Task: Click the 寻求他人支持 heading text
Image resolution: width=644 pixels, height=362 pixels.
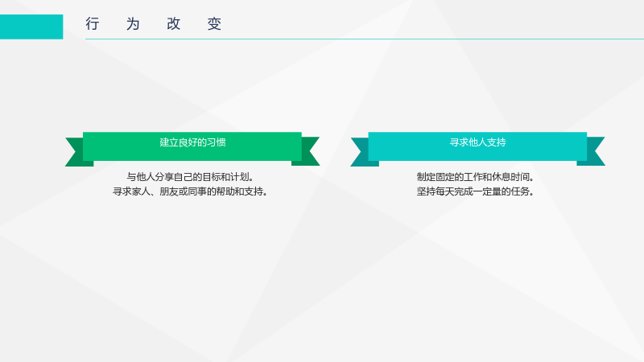Action: 477,142
